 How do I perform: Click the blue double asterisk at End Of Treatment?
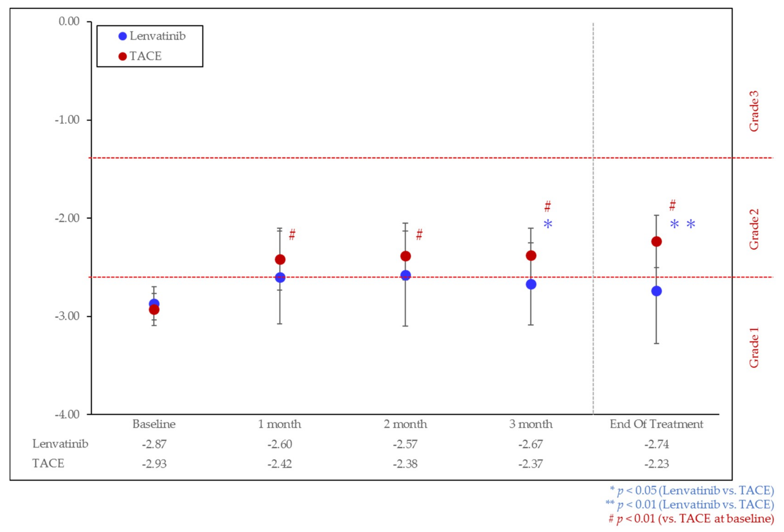point(682,224)
